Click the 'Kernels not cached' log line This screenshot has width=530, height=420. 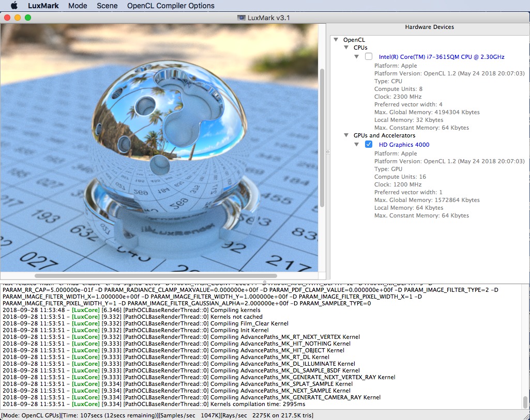click(132, 317)
